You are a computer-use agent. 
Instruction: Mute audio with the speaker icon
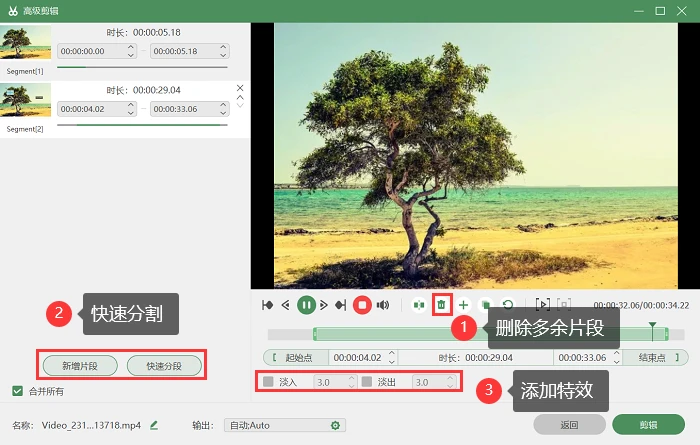tap(383, 305)
